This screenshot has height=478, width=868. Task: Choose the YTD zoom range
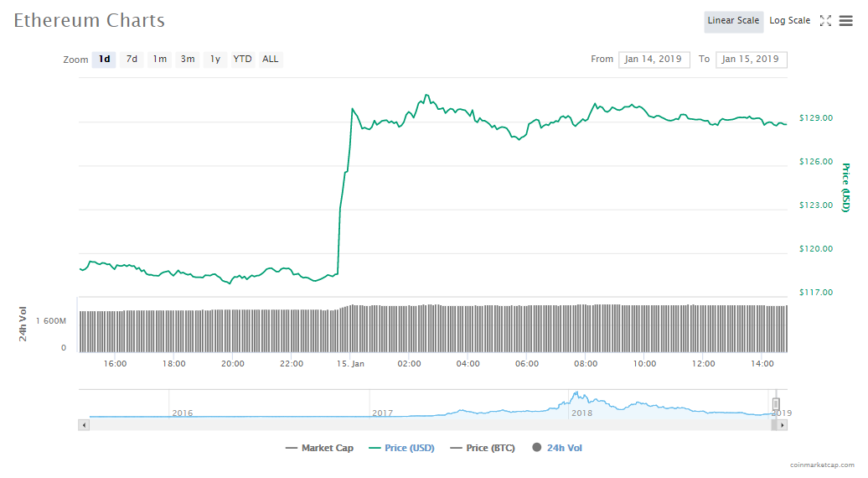[x=242, y=60]
